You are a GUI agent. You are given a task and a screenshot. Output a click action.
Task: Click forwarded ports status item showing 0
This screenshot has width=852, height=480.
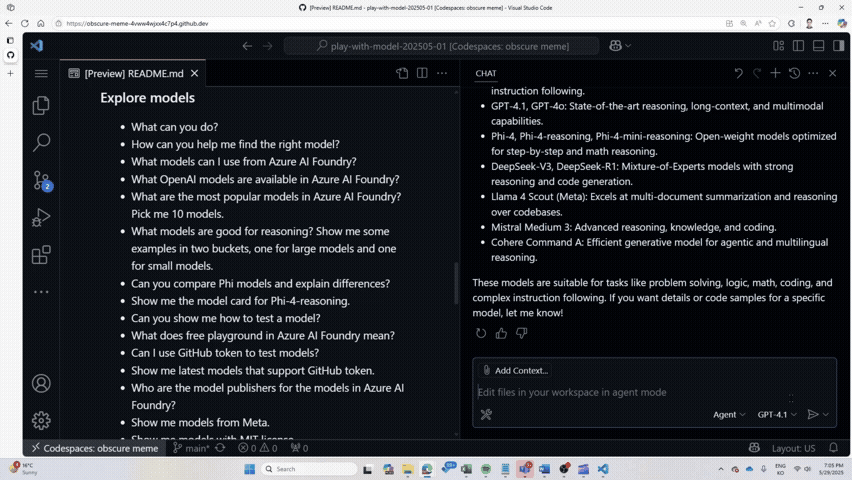299,448
